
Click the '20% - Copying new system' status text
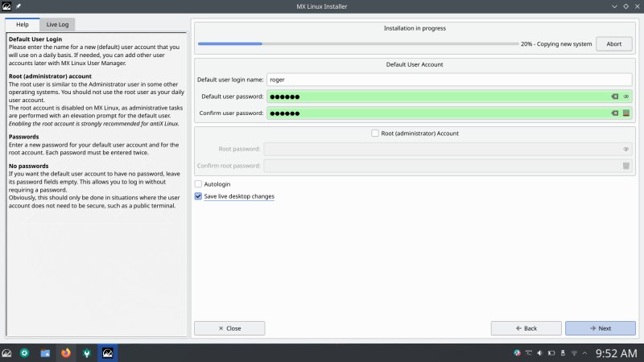click(556, 44)
